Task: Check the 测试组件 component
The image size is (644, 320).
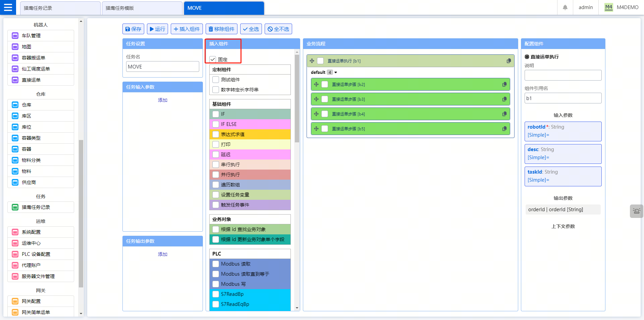Action: coord(216,80)
